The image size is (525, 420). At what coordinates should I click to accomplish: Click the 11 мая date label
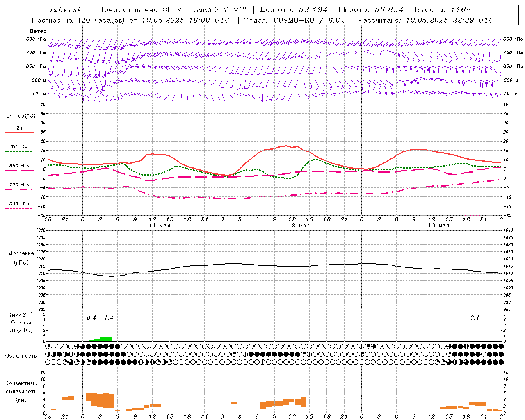coord(159,226)
